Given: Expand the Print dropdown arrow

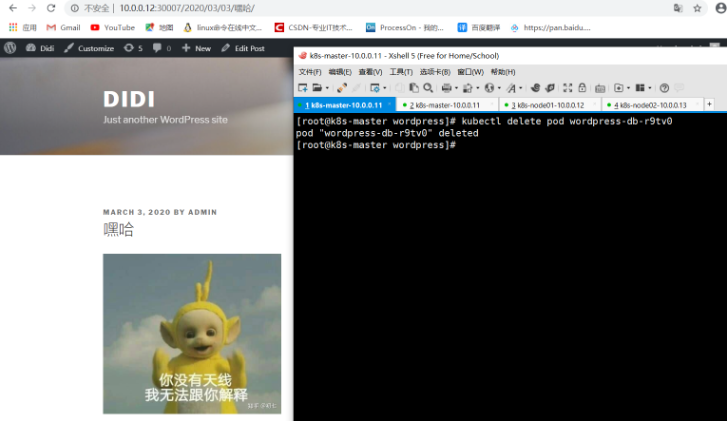Looking at the screenshot, I should click(x=456, y=88).
